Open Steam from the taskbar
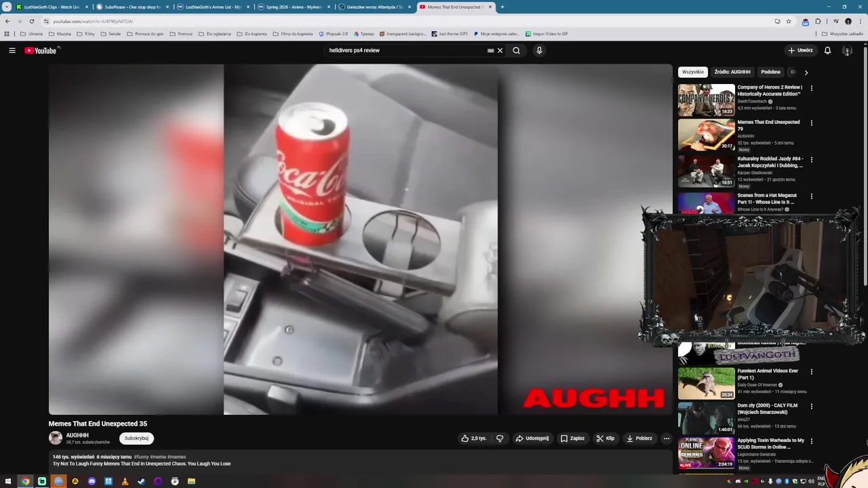The height and width of the screenshot is (488, 868). pyautogui.click(x=141, y=481)
